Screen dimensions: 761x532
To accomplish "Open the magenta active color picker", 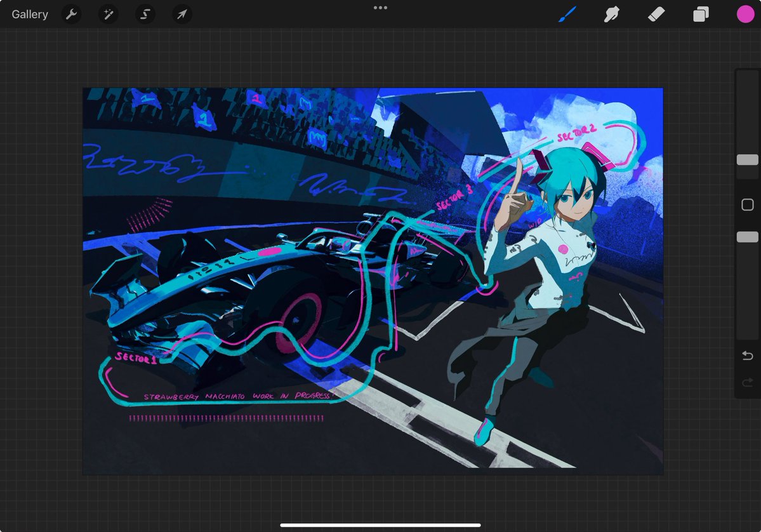I will 746,15.
